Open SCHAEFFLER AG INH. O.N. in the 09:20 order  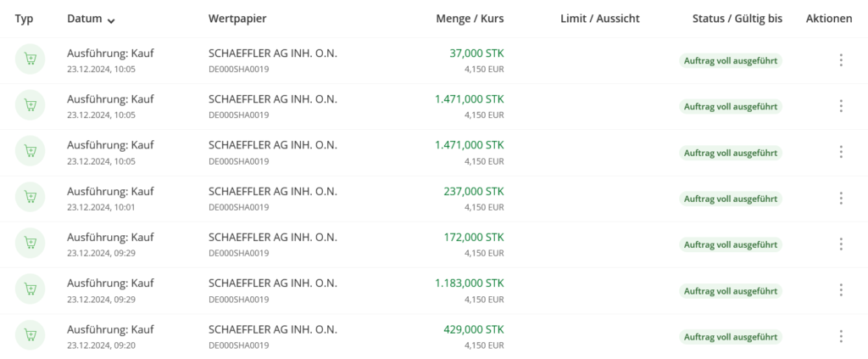272,328
